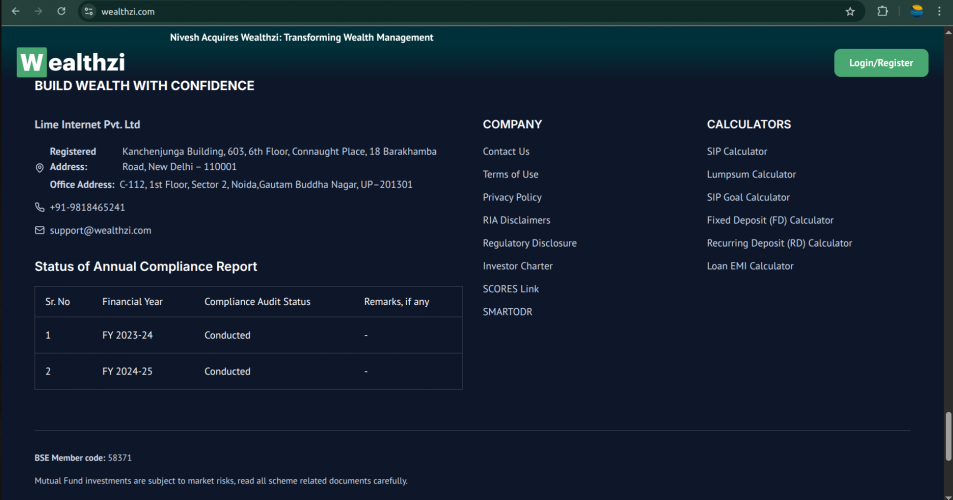This screenshot has width=953, height=500.
Task: Open Privacy Policy link
Action: 512,197
